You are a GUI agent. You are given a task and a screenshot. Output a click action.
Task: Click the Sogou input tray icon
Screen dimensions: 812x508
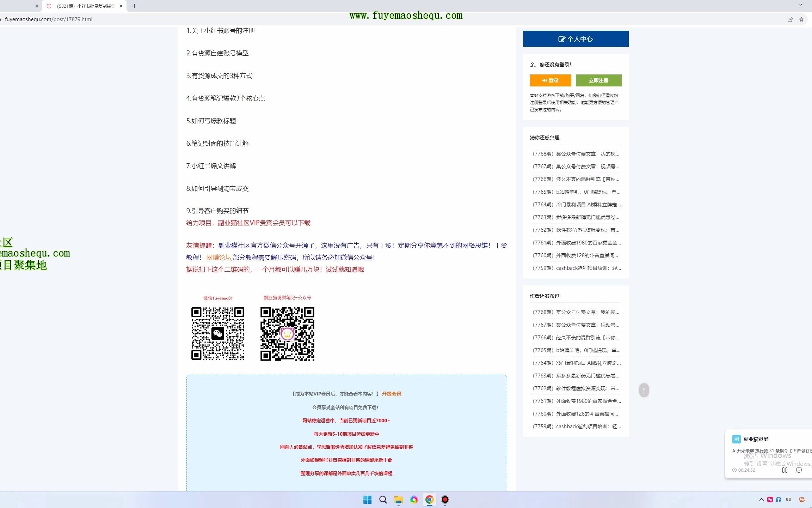[802, 500]
